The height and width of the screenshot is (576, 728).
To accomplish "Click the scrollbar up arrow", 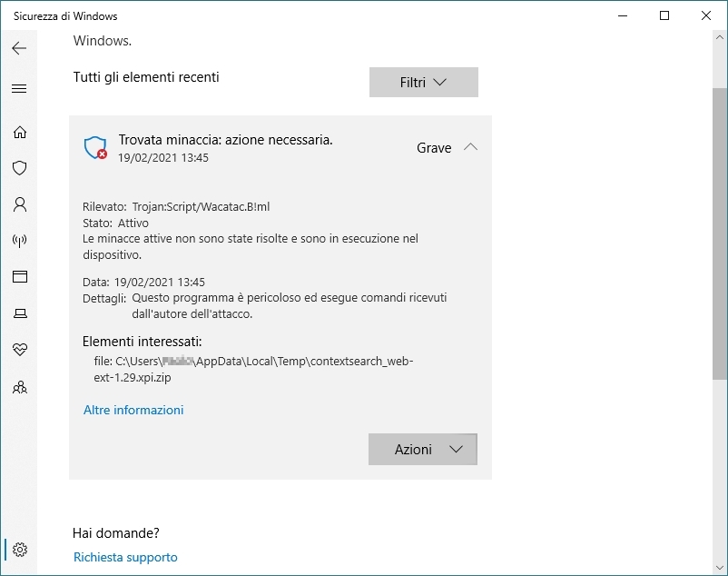I will point(720,37).
